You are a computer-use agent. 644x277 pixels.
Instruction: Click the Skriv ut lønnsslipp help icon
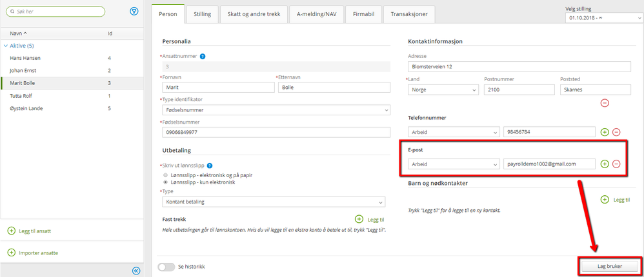coord(210,166)
